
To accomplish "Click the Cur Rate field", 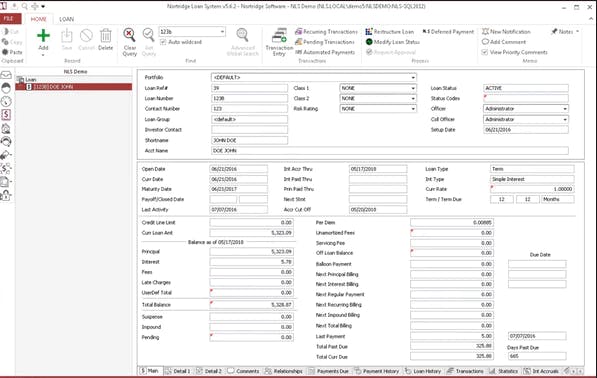I will point(532,189).
